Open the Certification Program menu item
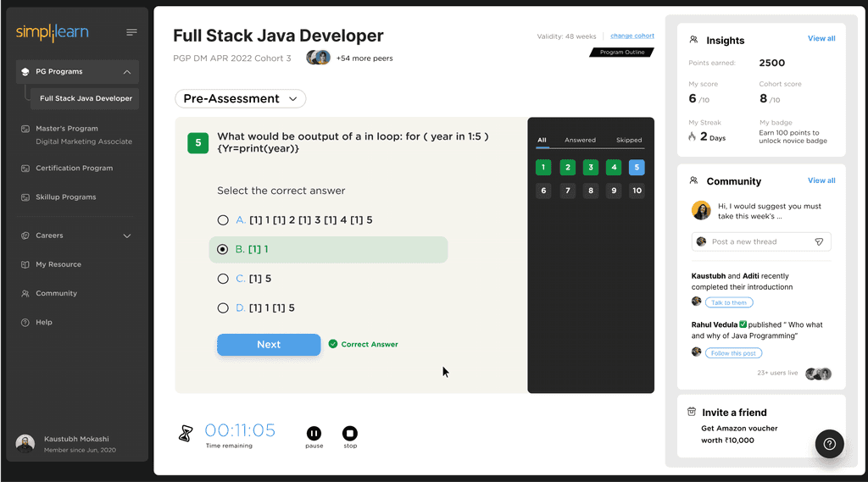 point(75,169)
